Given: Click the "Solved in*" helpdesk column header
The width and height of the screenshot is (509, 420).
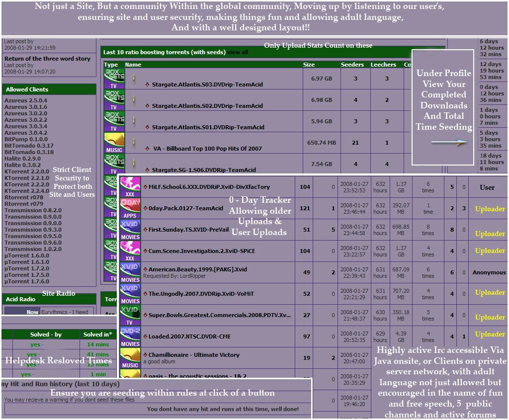Looking at the screenshot, I should [x=98, y=335].
